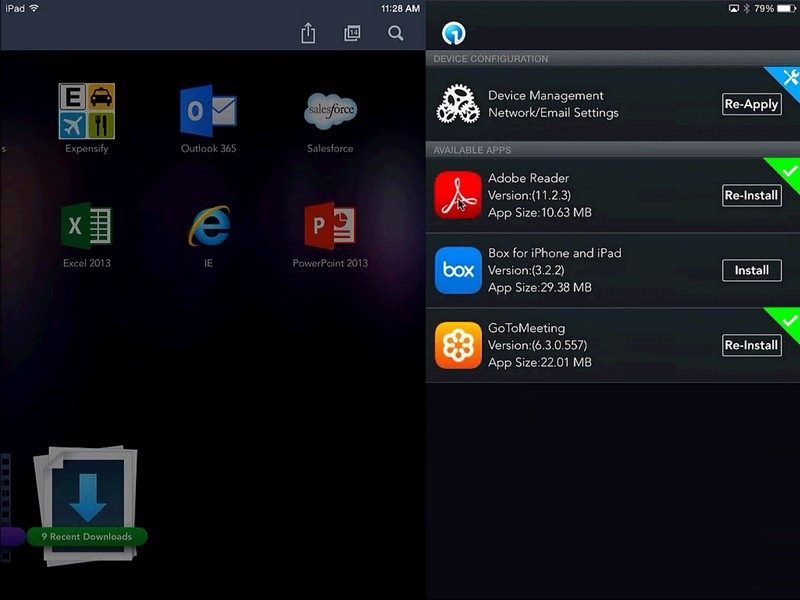Tap the Expensify label text
800x600 pixels.
click(x=87, y=148)
